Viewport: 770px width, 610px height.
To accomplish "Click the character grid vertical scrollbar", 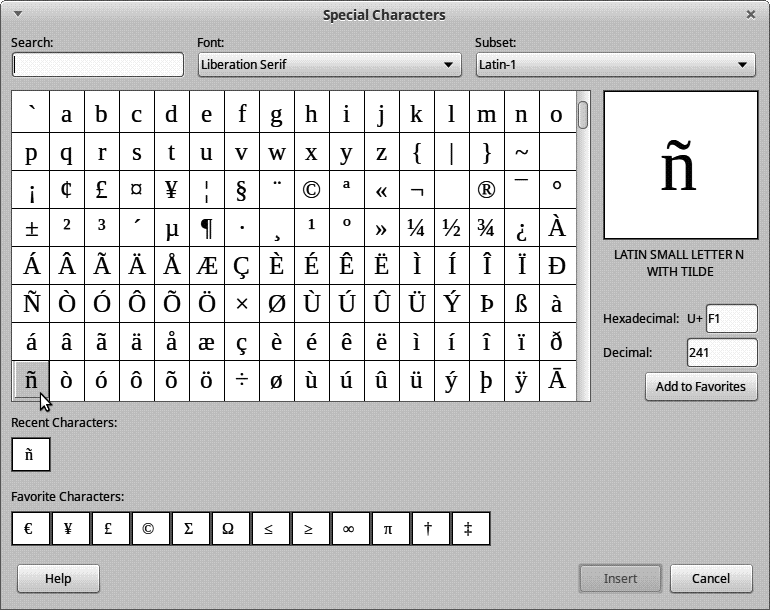I will tap(583, 246).
